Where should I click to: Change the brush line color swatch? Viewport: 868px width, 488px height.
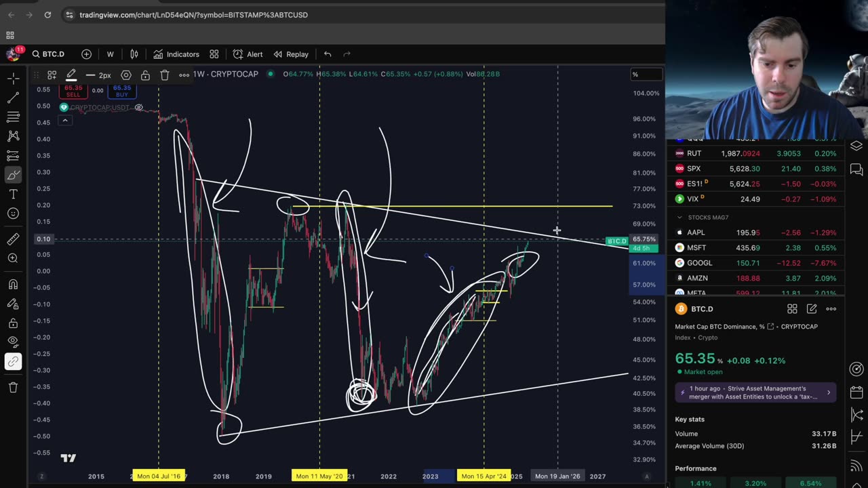(x=71, y=75)
